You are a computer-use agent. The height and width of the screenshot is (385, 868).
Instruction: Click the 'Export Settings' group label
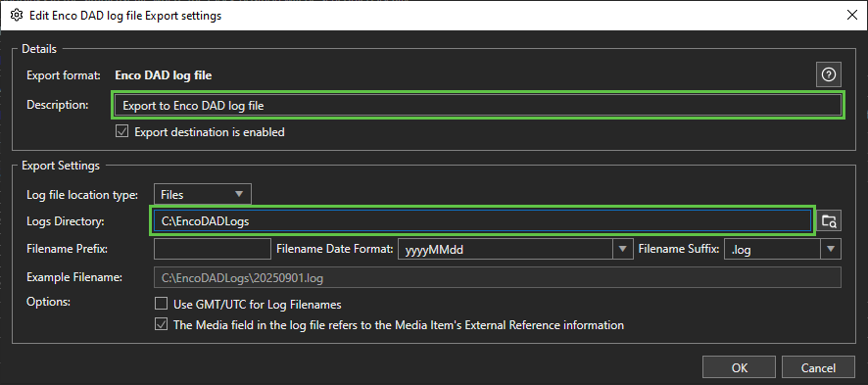coord(61,166)
